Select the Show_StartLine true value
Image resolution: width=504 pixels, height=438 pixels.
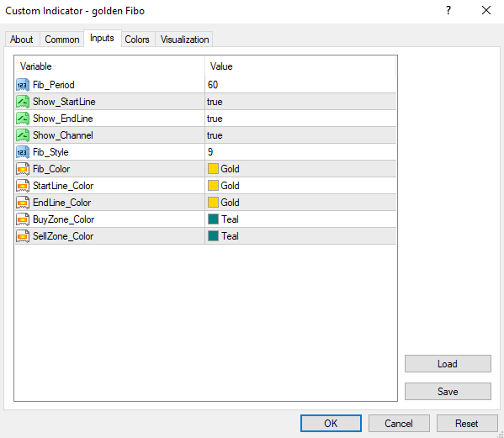[300, 102]
